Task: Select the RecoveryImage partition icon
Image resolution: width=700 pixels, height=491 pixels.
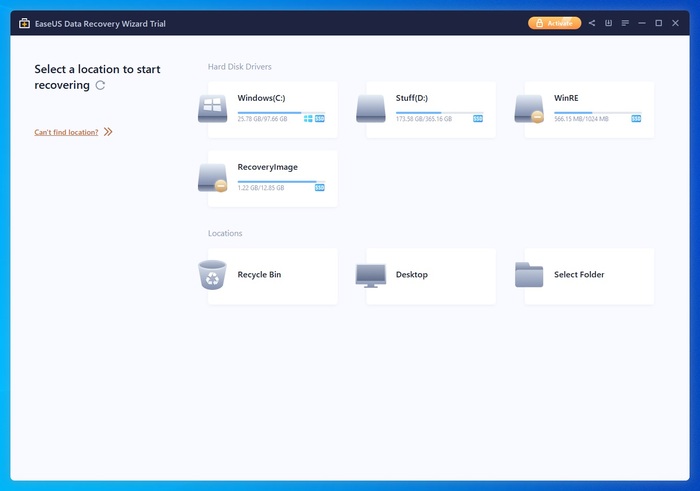Action: (212, 178)
